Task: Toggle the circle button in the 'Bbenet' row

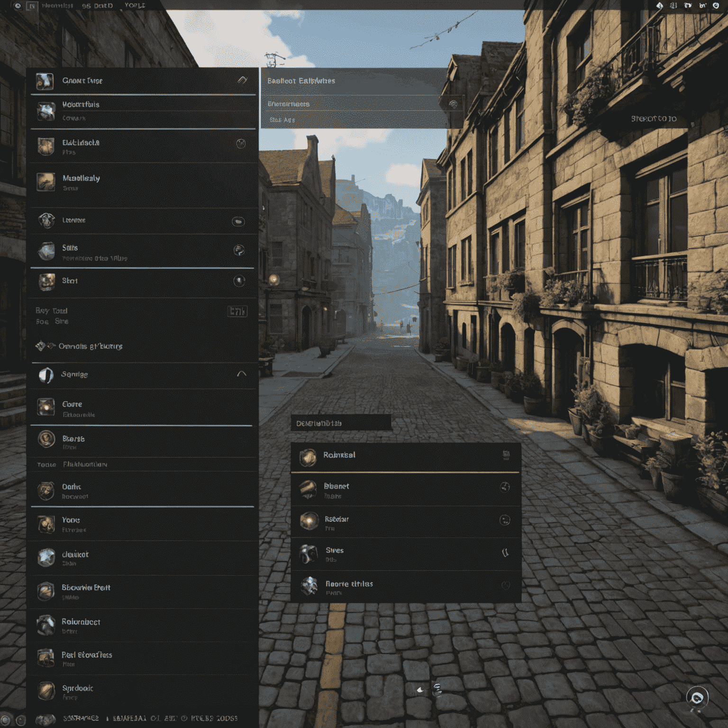Action: (x=505, y=487)
